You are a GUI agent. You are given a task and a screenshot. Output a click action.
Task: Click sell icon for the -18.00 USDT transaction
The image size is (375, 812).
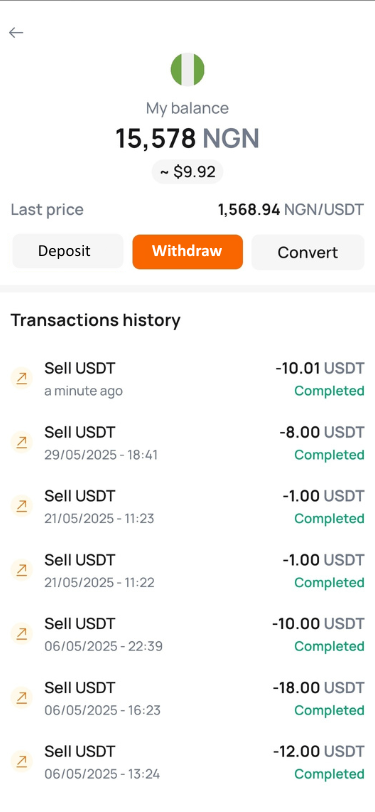pyautogui.click(x=22, y=698)
